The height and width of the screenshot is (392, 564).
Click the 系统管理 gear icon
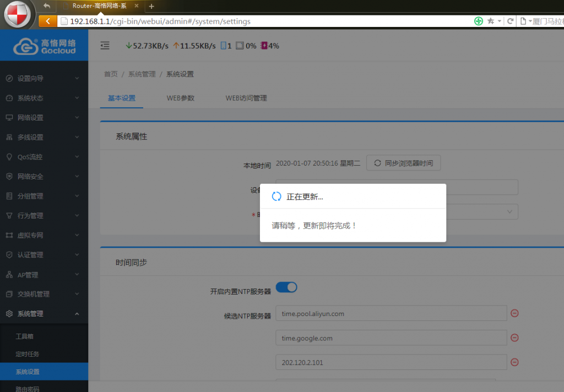tap(9, 314)
